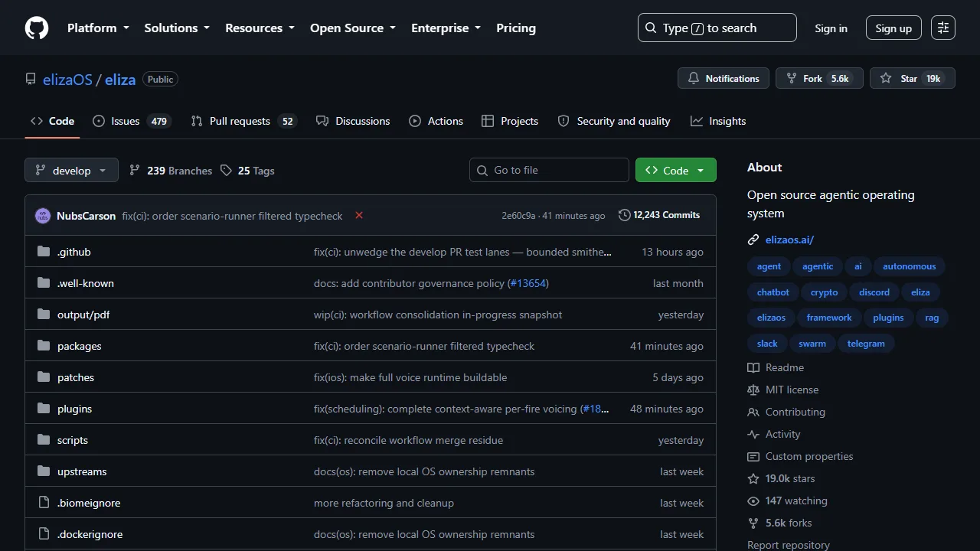980x551 pixels.
Task: Click the packages folder icon
Action: pyautogui.click(x=44, y=345)
